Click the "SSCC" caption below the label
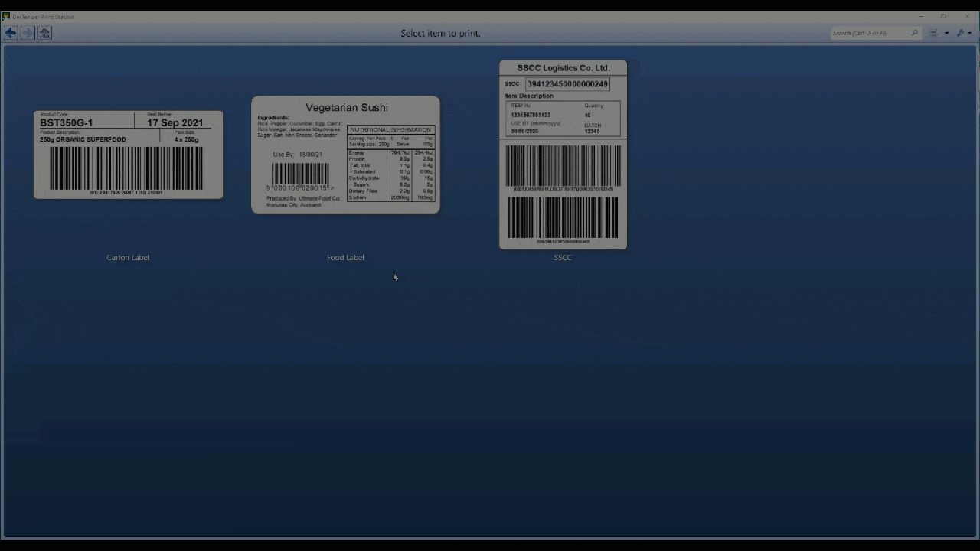 pos(563,257)
